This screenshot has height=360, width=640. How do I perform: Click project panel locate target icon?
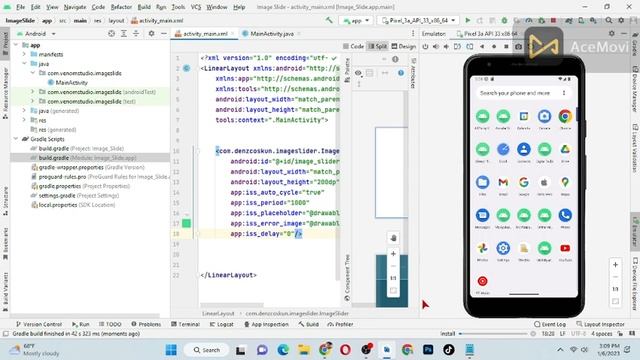click(111, 33)
